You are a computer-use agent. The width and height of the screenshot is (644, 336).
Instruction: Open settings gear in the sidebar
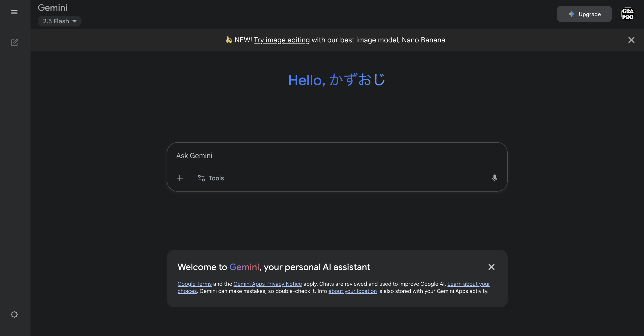(14, 314)
